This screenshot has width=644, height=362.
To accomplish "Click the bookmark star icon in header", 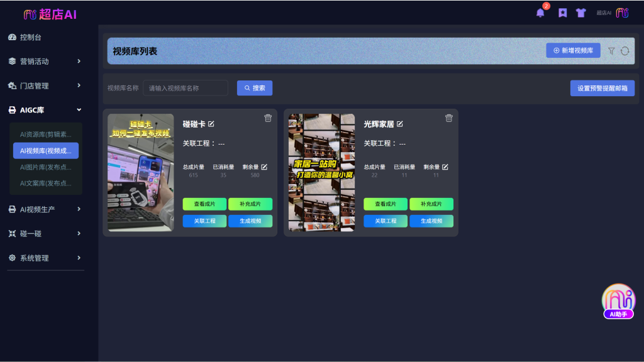I will pyautogui.click(x=562, y=13).
